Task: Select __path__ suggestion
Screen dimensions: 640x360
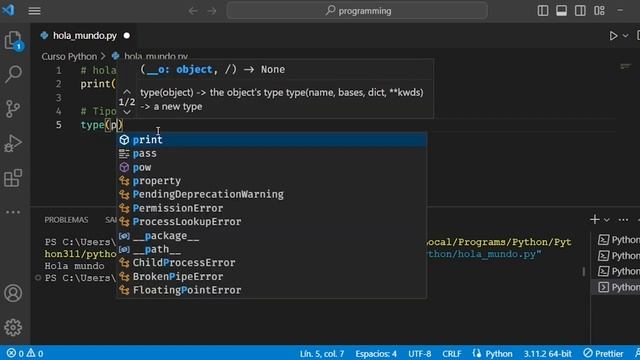Action: click(x=272, y=249)
